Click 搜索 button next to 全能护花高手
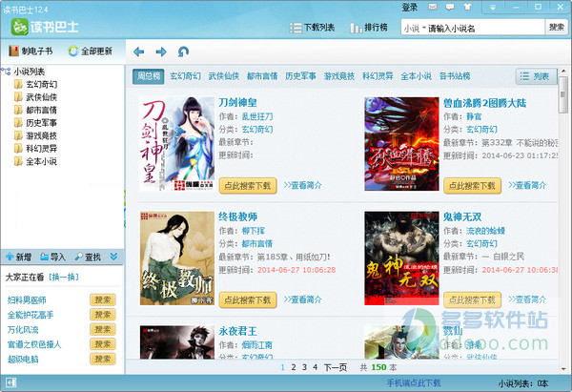The image size is (572, 392). point(103,315)
